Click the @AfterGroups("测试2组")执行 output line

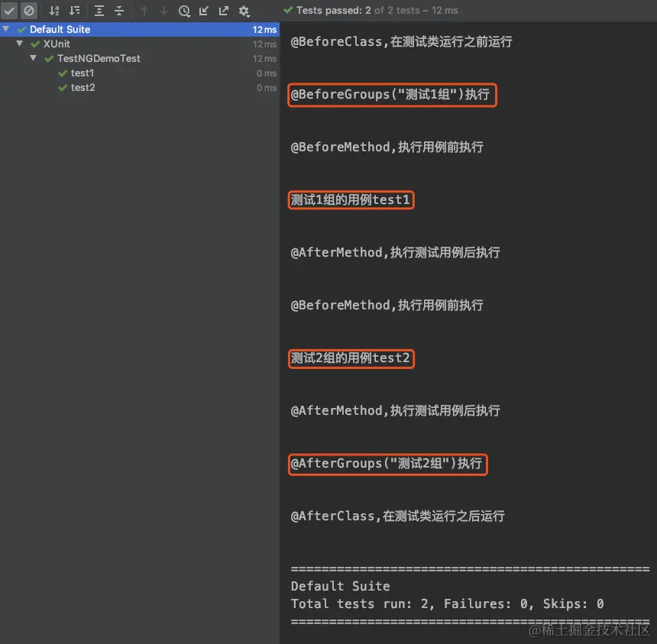pos(387,464)
